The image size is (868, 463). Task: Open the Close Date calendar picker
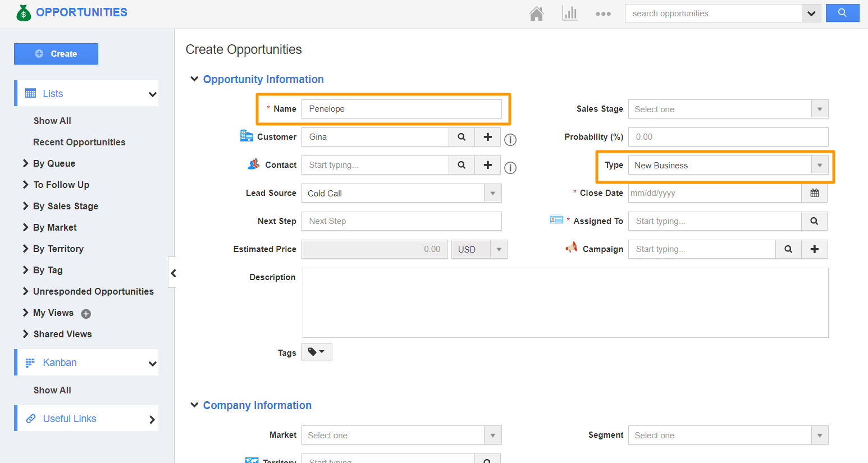coord(815,193)
